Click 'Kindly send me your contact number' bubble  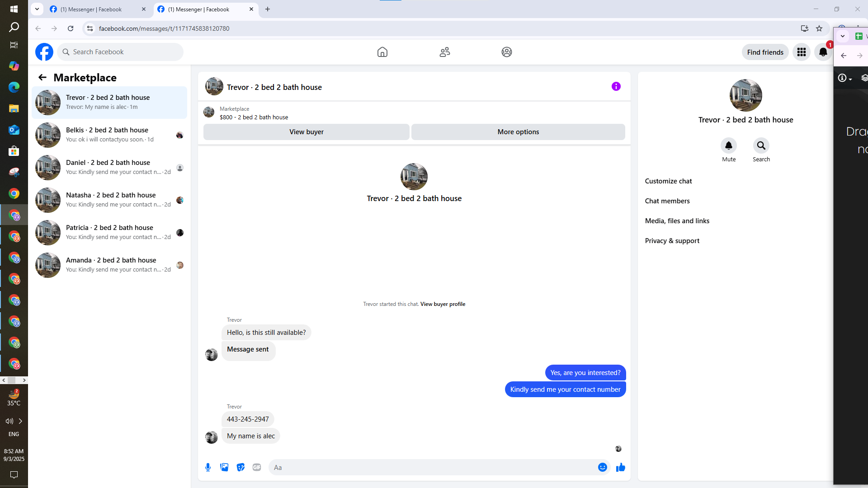[565, 389]
